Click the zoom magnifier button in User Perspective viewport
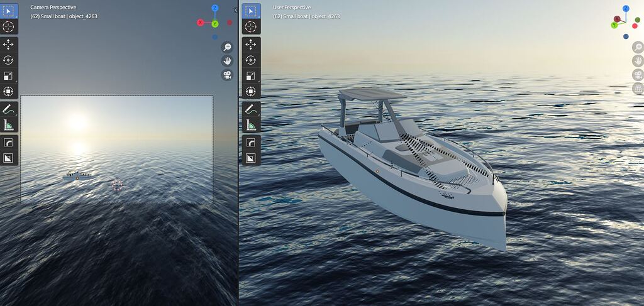 pos(638,47)
